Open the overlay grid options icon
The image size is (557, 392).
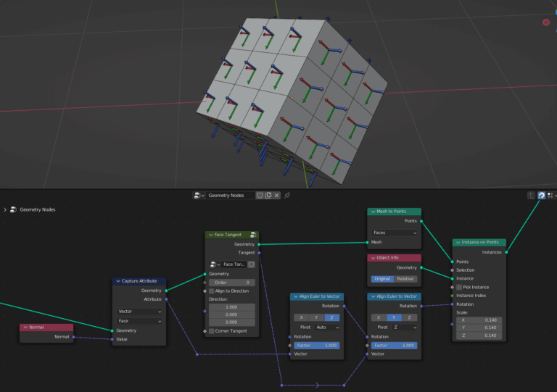point(550,196)
